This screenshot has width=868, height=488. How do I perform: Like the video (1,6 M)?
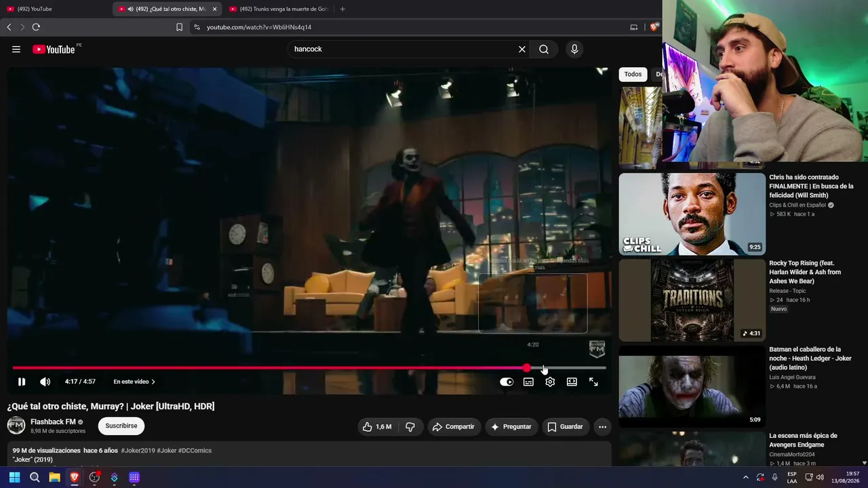[378, 426]
